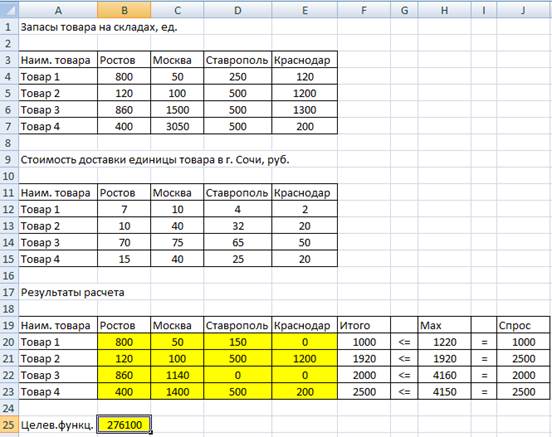This screenshot has width=552, height=437.
Task: Click the Итого header cell
Action: point(364,325)
